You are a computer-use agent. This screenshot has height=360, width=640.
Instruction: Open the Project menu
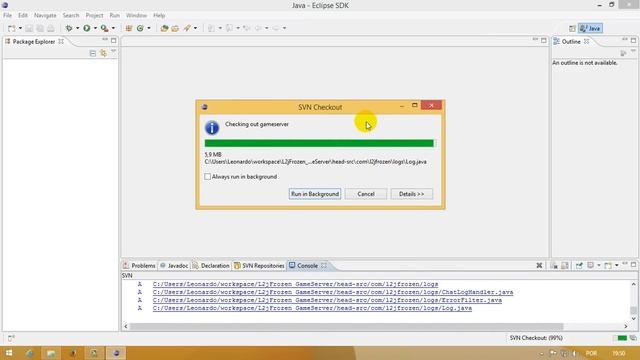point(94,16)
